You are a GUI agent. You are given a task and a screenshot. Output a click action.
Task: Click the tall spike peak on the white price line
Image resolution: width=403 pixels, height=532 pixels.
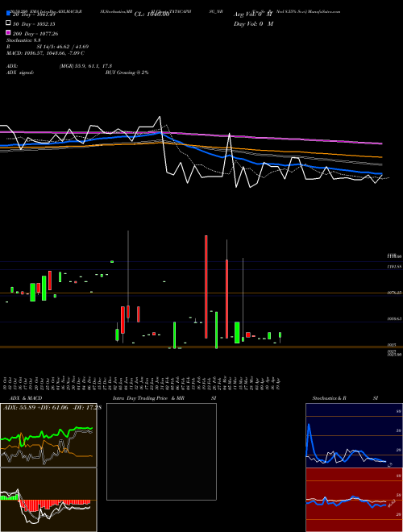coord(230,135)
